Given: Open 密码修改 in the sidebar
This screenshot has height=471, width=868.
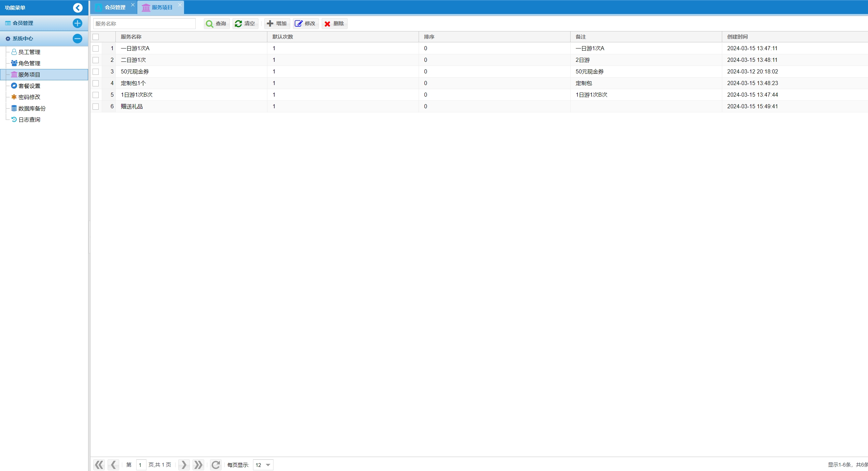Looking at the screenshot, I should pyautogui.click(x=29, y=97).
